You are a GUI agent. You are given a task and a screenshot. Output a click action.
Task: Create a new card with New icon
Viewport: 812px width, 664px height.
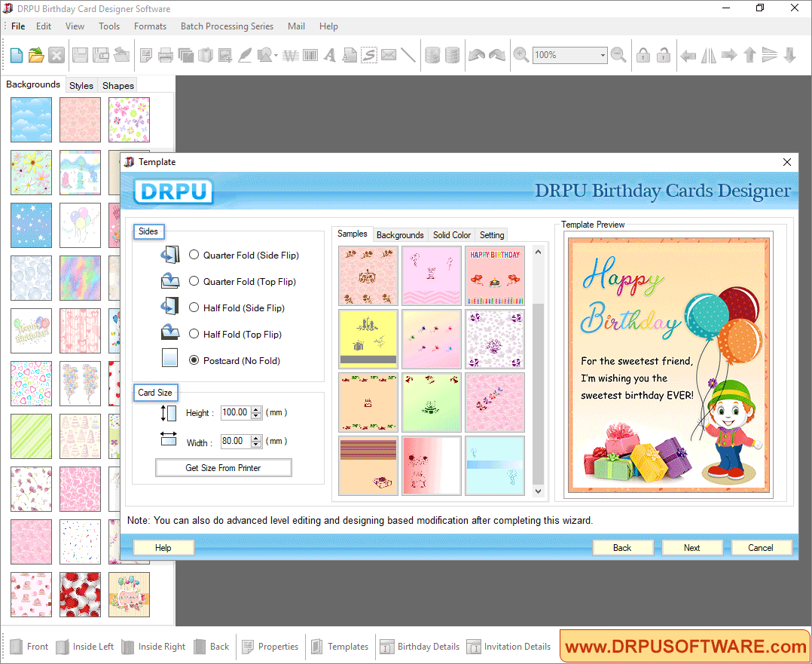pyautogui.click(x=16, y=55)
